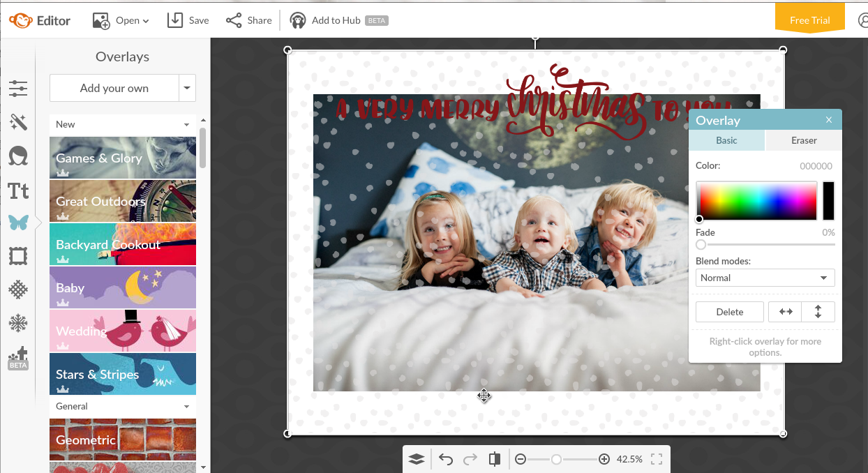This screenshot has height=473, width=868.
Task: Click the Add your own button
Action: click(114, 88)
